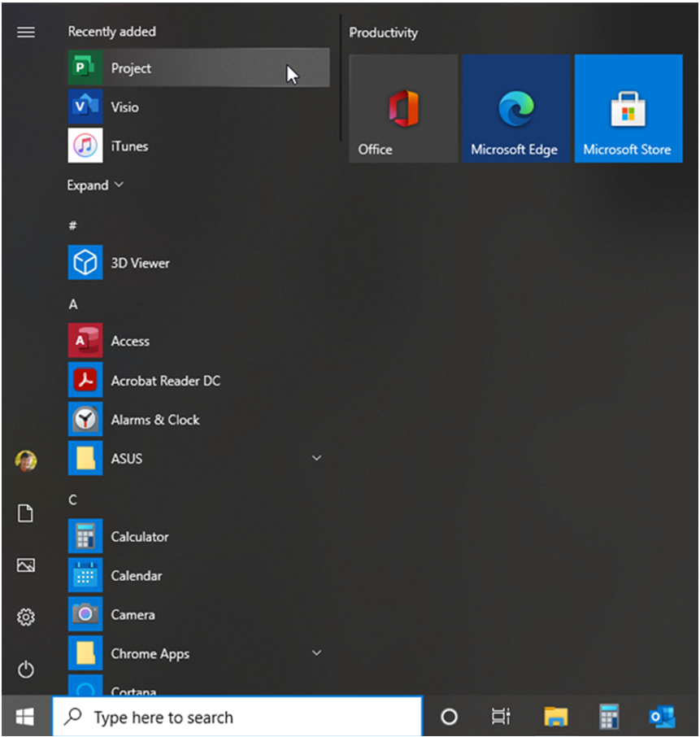700x737 pixels.
Task: Open iTunes from Recently added
Action: click(128, 146)
